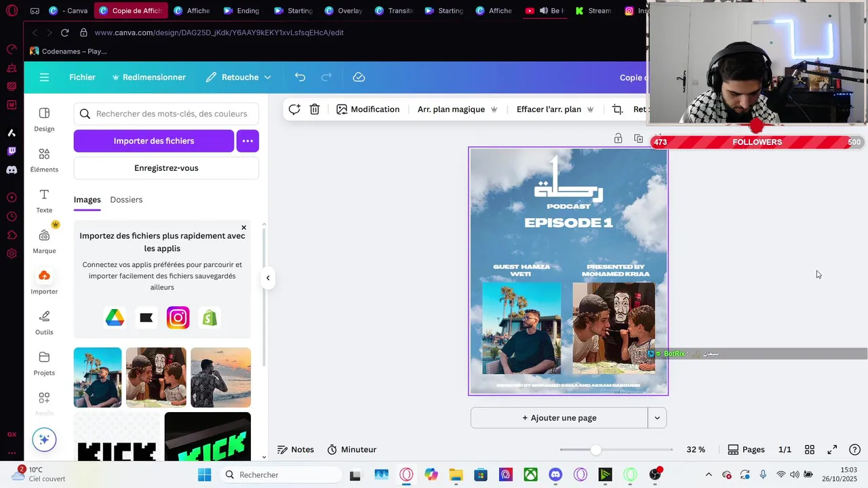The width and height of the screenshot is (868, 488).
Task: Switch to the Images tab
Action: 87,199
